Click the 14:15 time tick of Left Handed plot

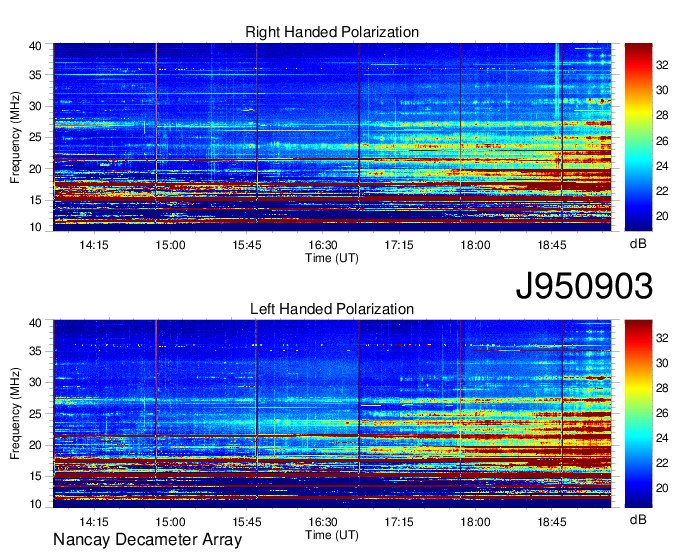[94, 522]
